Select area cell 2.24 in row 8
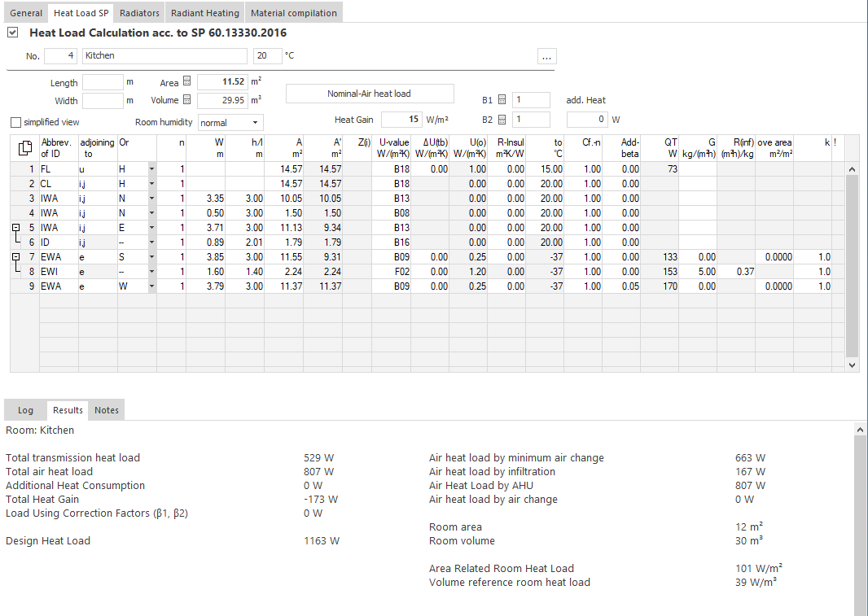Viewport: 868px width, 616px height. pyautogui.click(x=283, y=272)
